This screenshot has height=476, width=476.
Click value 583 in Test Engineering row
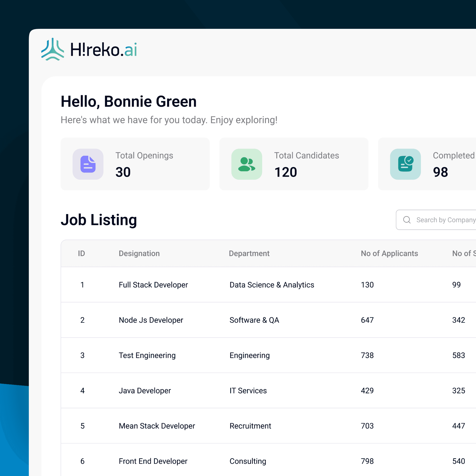(x=459, y=355)
